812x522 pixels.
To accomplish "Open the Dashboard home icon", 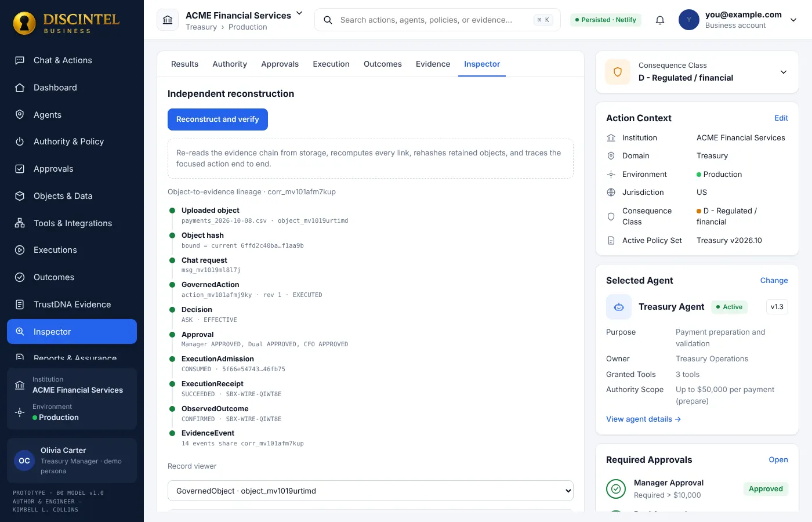I will [20, 88].
